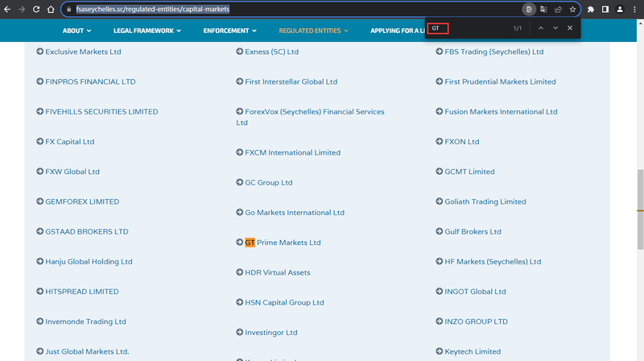Open FXCM International Limited entry
This screenshot has height=361, width=644.
click(292, 152)
